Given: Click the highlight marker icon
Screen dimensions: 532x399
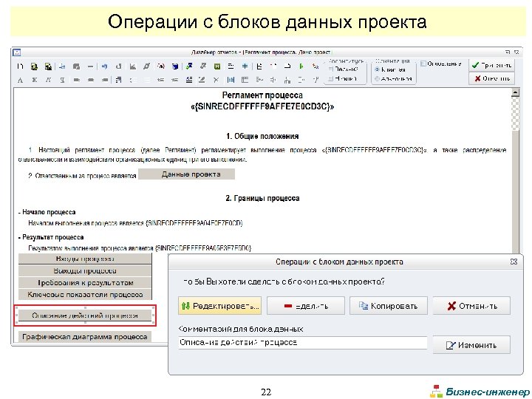Looking at the screenshot, I should pyautogui.click(x=202, y=80).
